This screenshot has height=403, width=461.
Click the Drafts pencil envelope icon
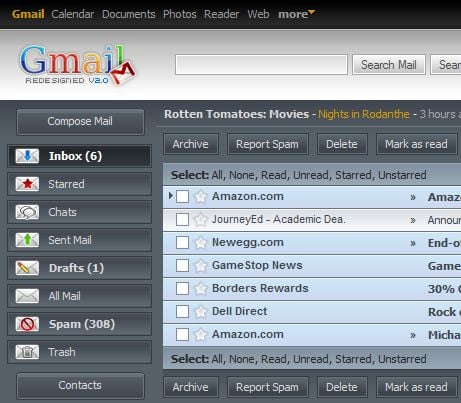[27, 268]
